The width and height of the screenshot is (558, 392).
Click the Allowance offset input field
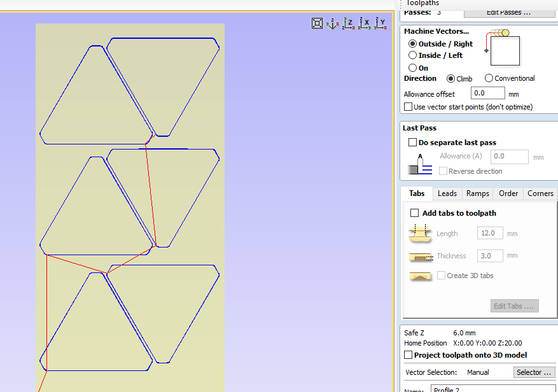pyautogui.click(x=487, y=94)
